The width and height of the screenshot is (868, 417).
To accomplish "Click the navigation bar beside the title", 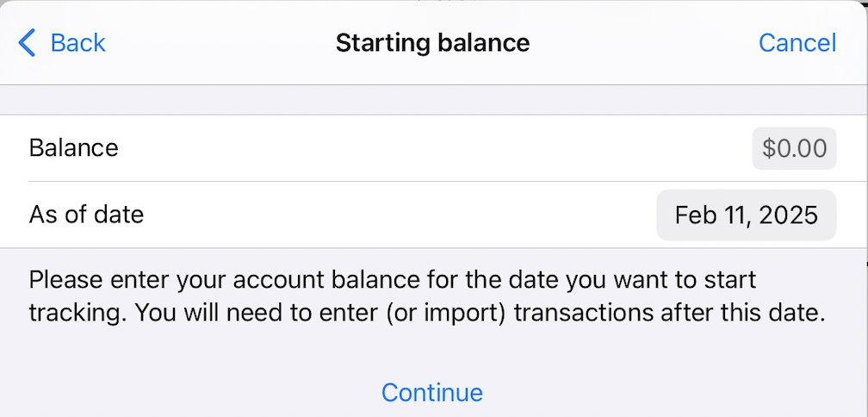I will pyautogui.click(x=646, y=42).
